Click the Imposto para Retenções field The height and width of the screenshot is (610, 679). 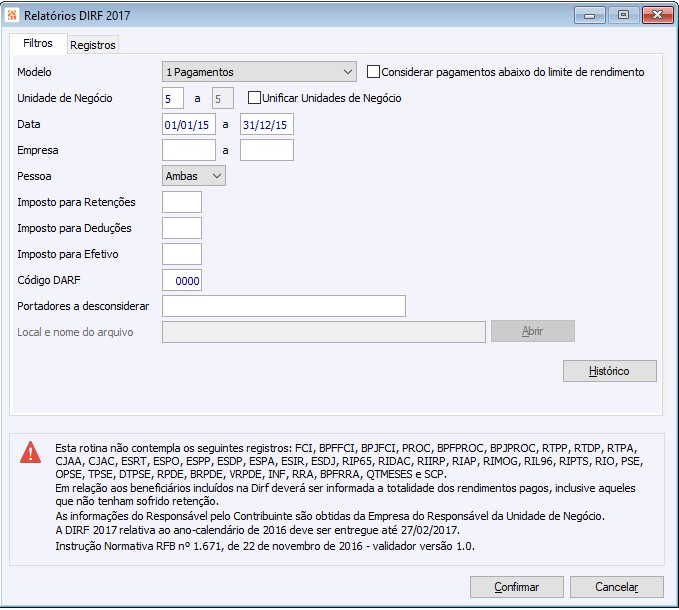coord(182,202)
